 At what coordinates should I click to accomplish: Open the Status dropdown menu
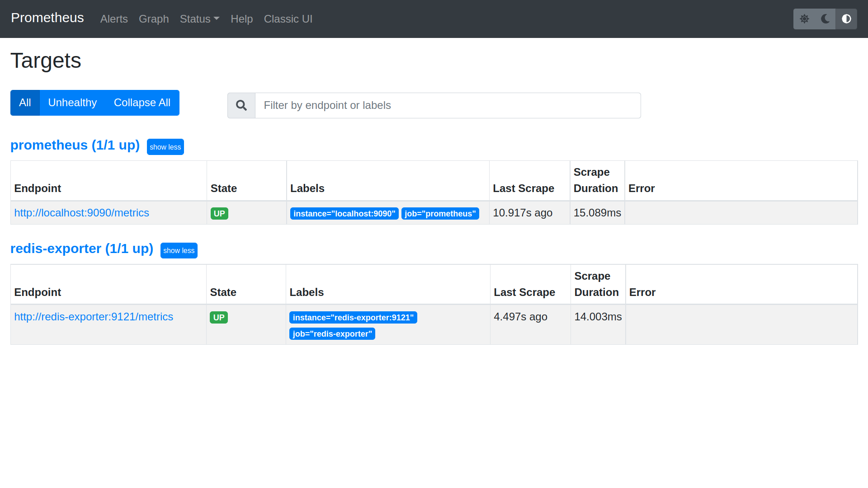coord(199,19)
